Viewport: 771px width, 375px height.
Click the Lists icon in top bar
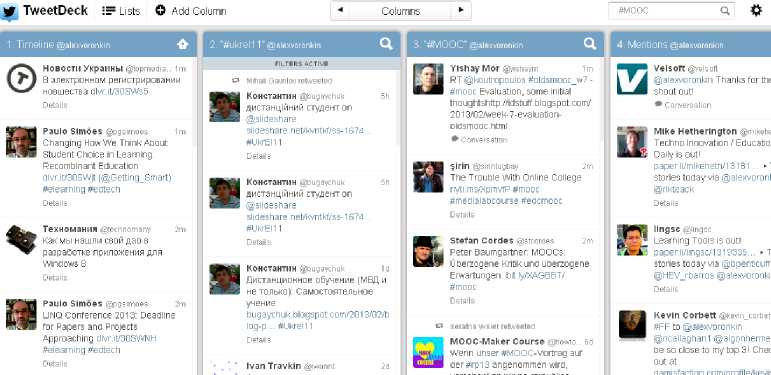[x=109, y=11]
